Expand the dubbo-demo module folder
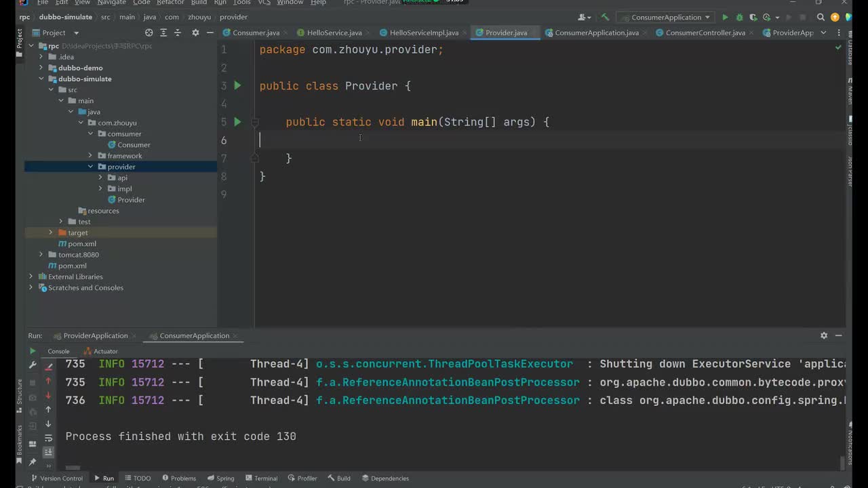 [x=41, y=68]
